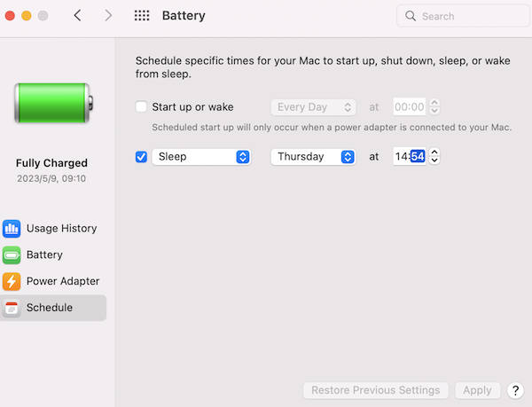
Task: Click the sleep time stepper arrows
Action: click(434, 157)
